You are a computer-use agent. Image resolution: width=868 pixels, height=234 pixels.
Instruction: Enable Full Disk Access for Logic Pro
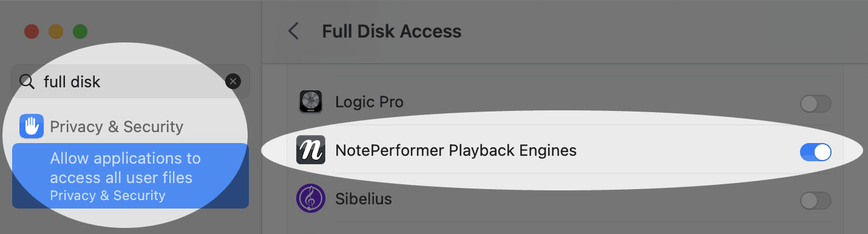(x=815, y=104)
